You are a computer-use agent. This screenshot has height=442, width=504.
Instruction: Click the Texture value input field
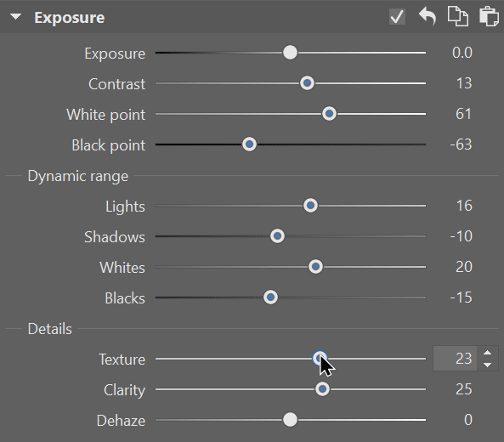[x=455, y=359]
